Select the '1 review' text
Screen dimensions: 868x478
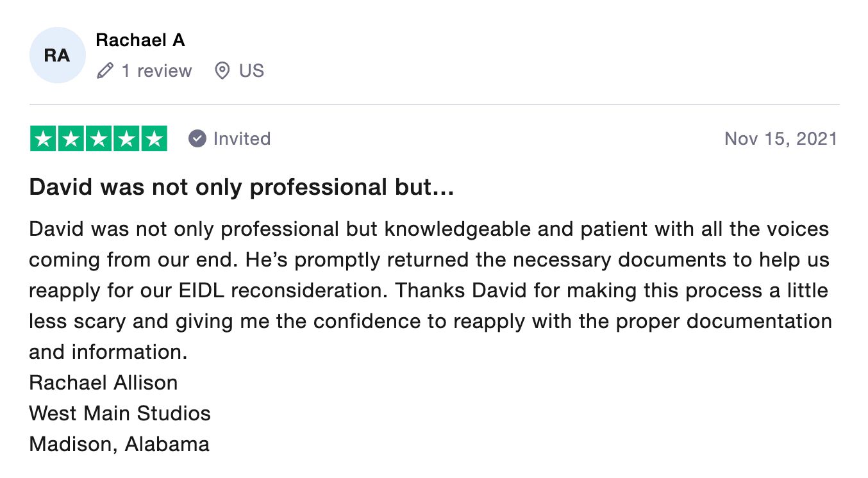tap(156, 70)
